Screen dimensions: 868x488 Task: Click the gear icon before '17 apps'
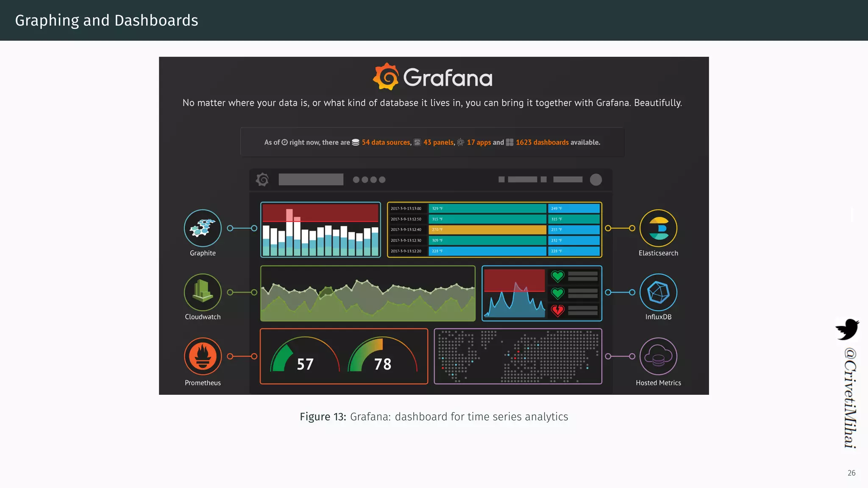coord(461,142)
